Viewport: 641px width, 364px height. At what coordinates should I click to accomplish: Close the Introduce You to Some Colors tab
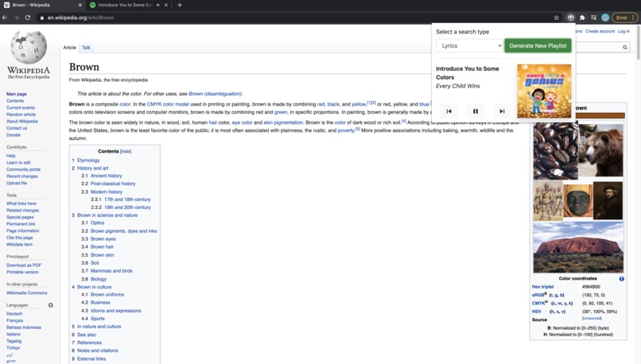(166, 5)
